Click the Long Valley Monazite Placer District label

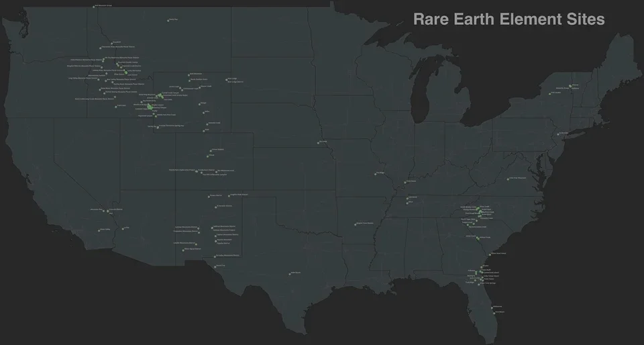point(83,78)
